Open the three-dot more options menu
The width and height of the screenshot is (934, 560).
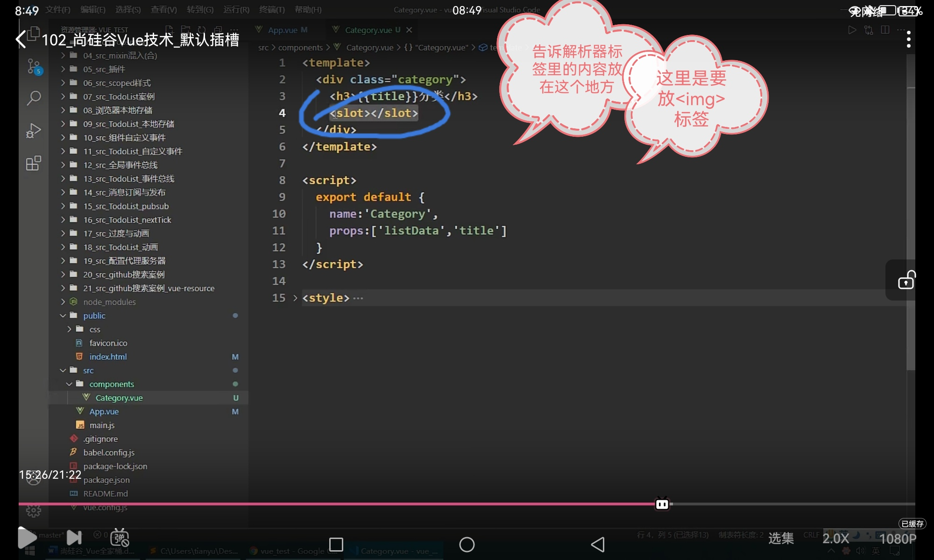[908, 39]
